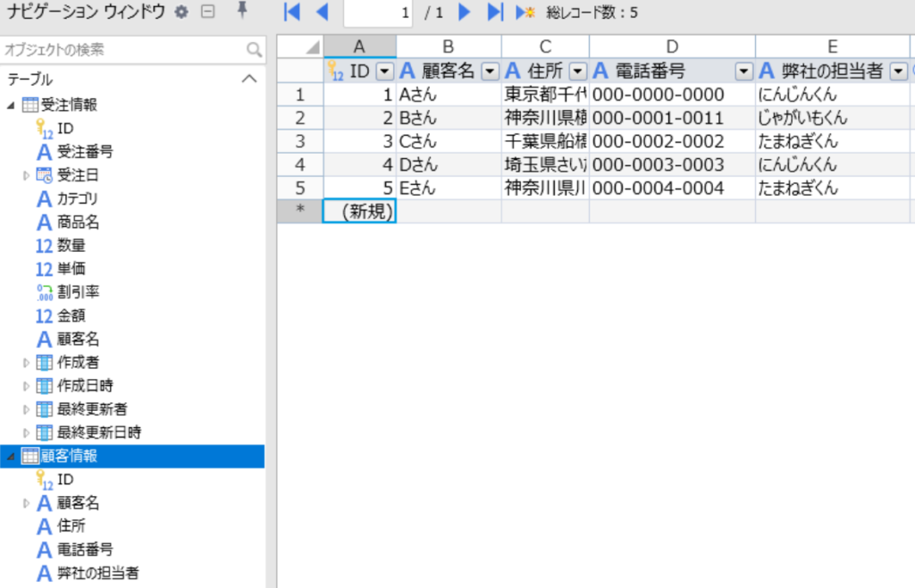Viewport: 915px width, 588px height.
Task: Expand the 受注日 field node
Action: click(26, 175)
